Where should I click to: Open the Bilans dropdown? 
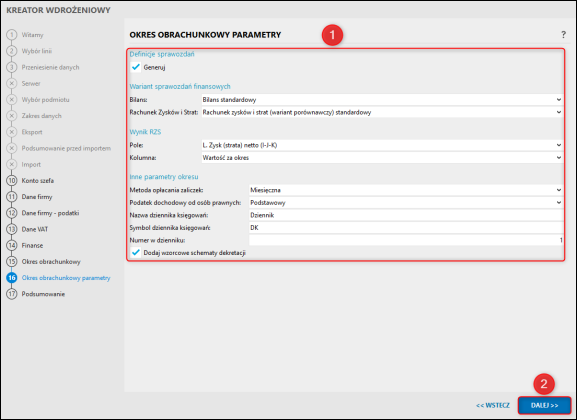(x=382, y=100)
